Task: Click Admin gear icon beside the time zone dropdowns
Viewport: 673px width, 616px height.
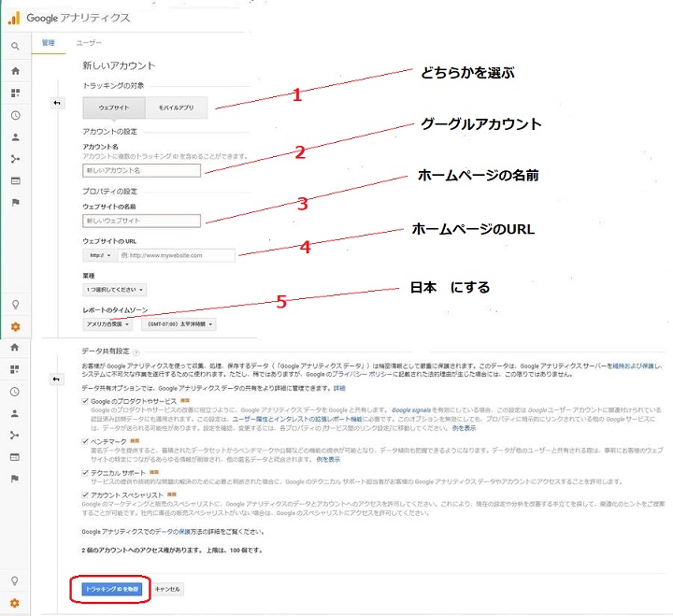Action: (16, 327)
